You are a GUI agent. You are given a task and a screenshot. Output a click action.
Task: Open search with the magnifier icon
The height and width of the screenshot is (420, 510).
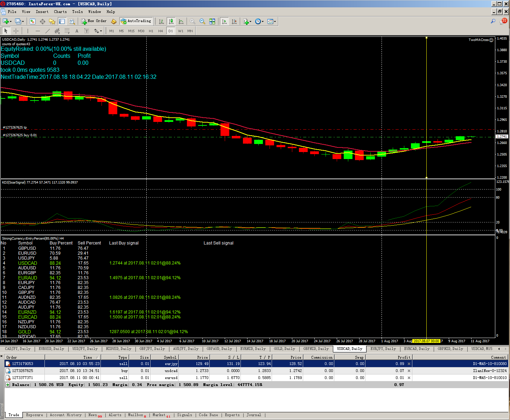click(493, 21)
